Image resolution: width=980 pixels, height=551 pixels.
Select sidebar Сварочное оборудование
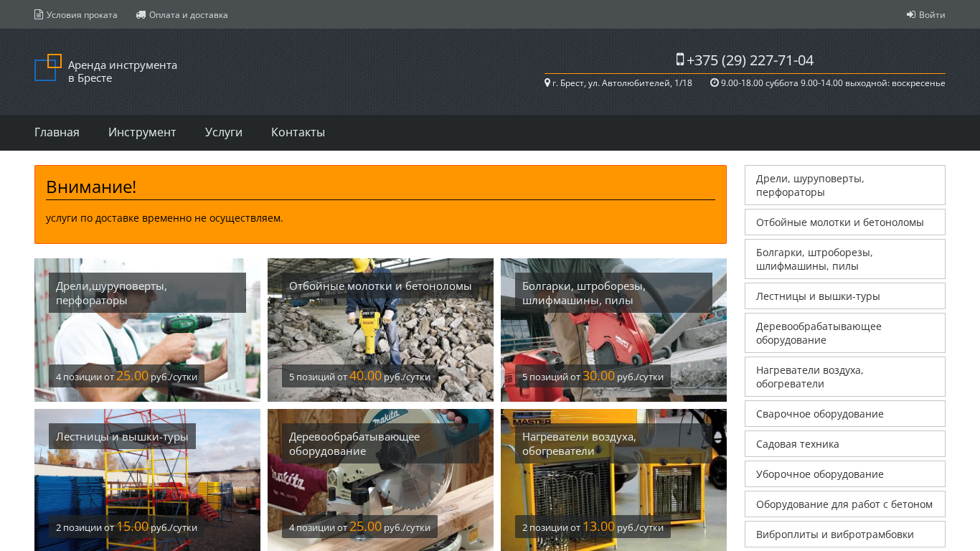click(x=845, y=414)
